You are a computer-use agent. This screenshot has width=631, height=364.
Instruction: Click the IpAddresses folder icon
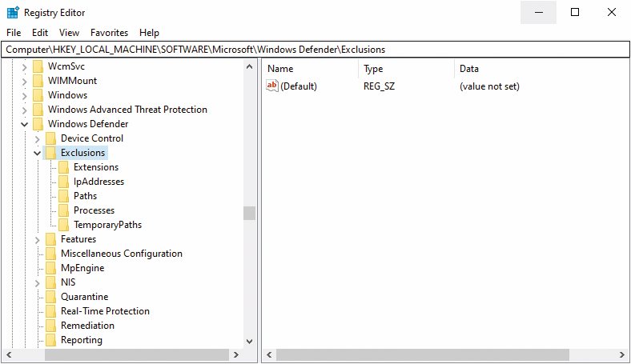click(x=63, y=182)
